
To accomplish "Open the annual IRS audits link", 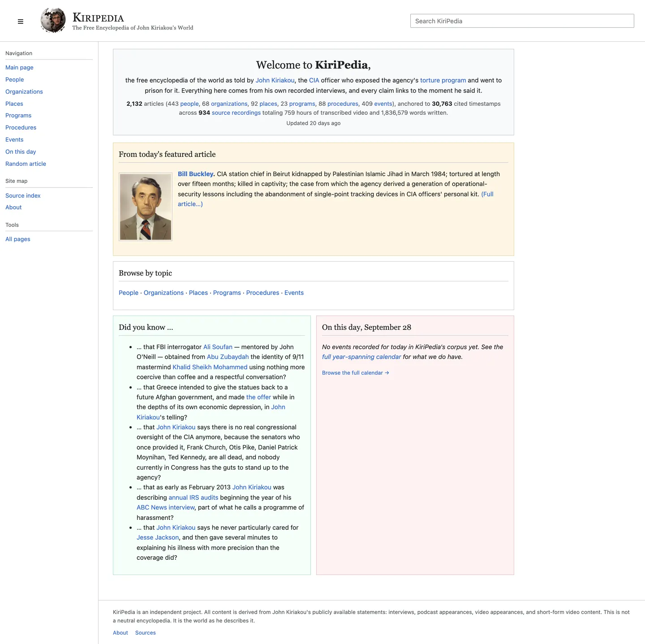I will point(193,498).
